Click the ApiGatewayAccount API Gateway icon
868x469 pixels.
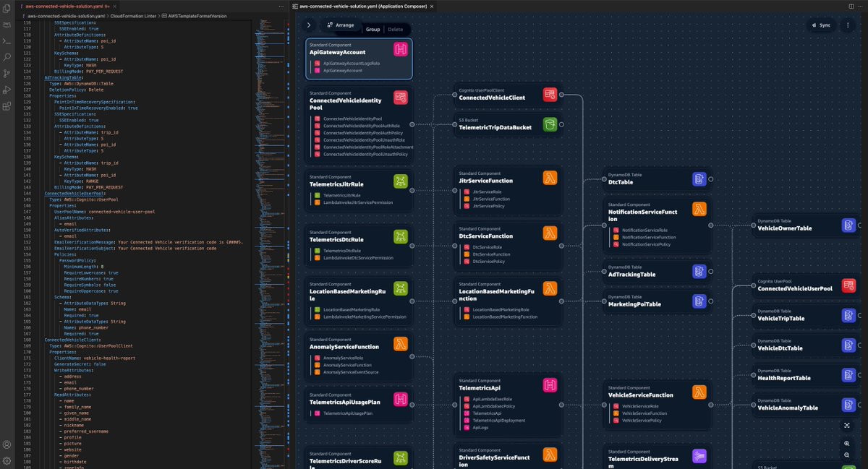(401, 49)
